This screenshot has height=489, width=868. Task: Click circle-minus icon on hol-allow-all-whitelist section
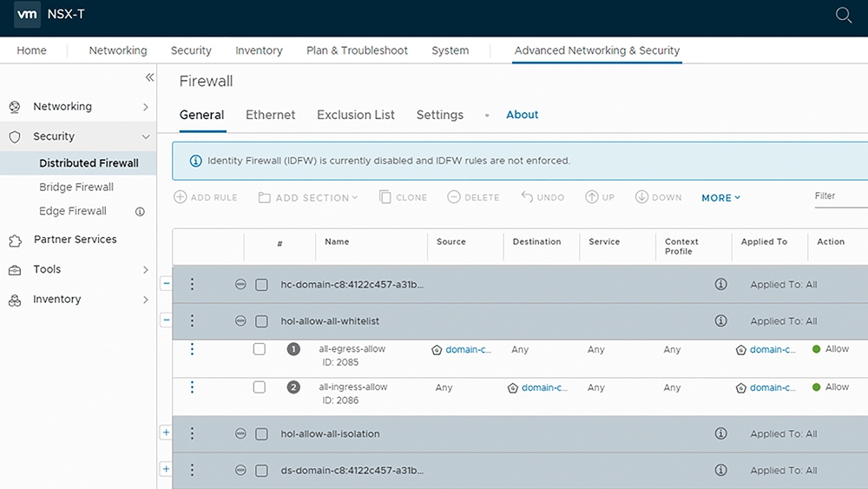pyautogui.click(x=240, y=320)
